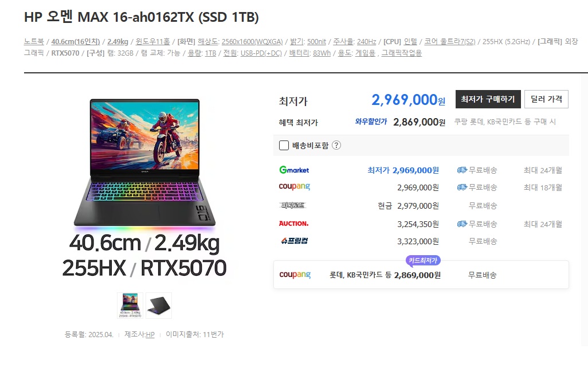Open the 딜러 가격 button
The width and height of the screenshot is (588, 383).
point(546,99)
